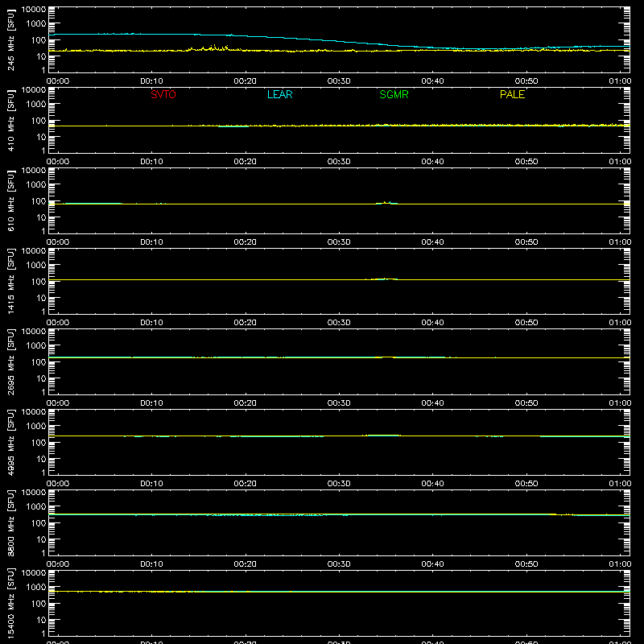Click the yellow PALE station label

[512, 94]
